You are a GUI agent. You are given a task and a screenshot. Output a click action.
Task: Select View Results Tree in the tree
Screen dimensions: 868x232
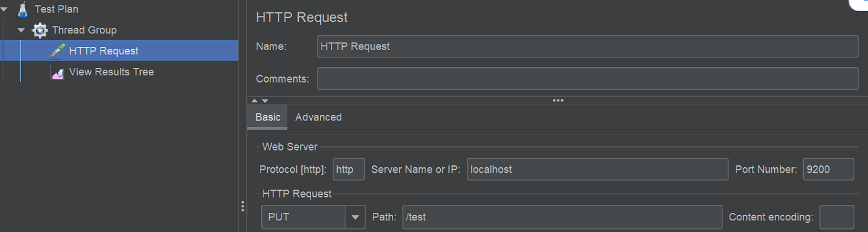pyautogui.click(x=111, y=72)
